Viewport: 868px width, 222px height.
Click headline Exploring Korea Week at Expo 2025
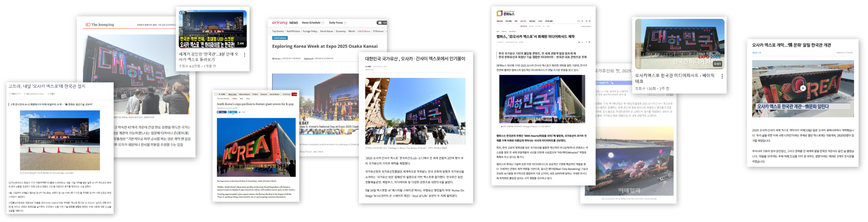point(325,46)
